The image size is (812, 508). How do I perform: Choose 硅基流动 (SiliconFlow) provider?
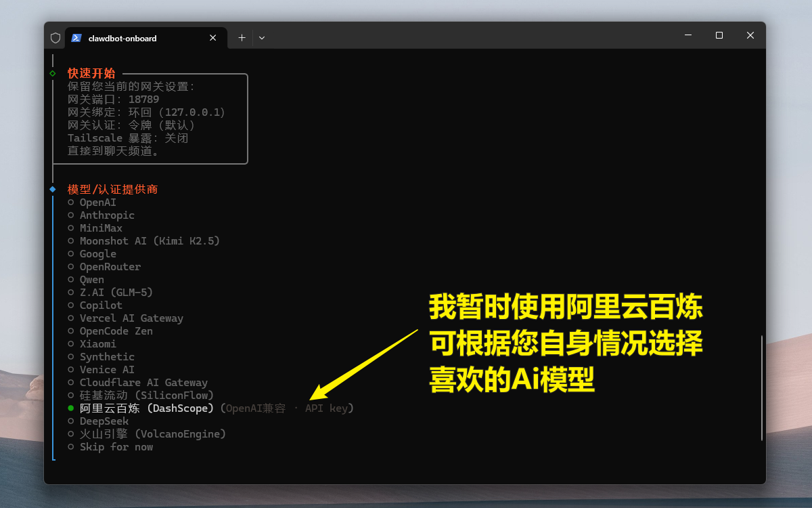tap(146, 396)
